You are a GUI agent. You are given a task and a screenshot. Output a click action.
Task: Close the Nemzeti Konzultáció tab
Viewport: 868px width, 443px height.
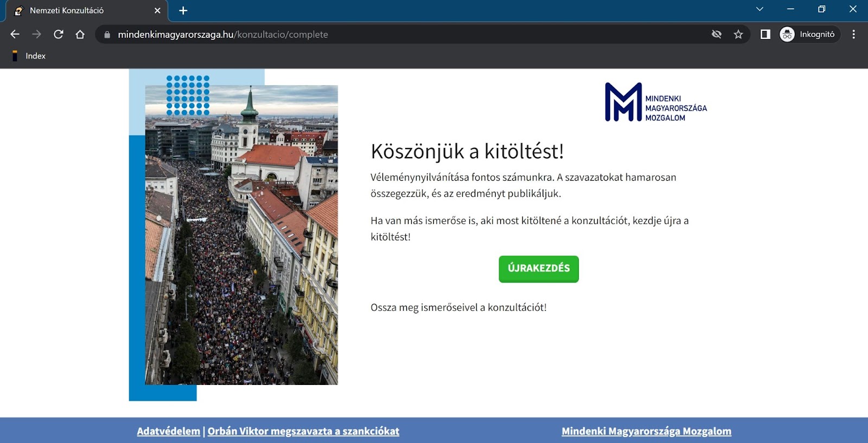point(157,10)
